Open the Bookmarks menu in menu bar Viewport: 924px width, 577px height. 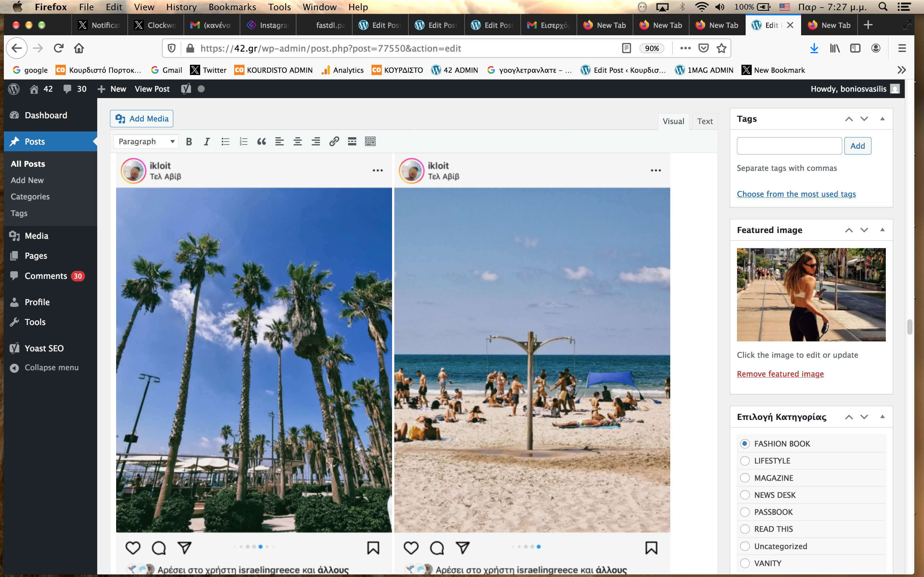(x=232, y=7)
